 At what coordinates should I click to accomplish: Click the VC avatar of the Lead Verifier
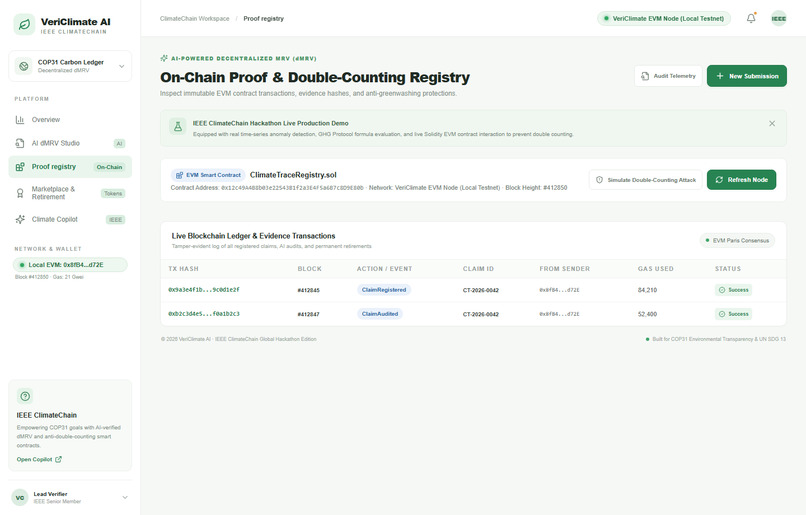pos(20,498)
